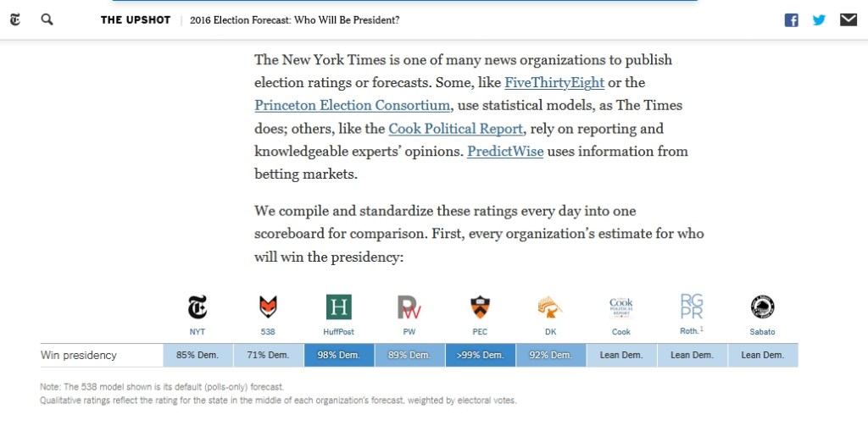
Task: Click the Cook Political Report logo
Action: point(621,307)
